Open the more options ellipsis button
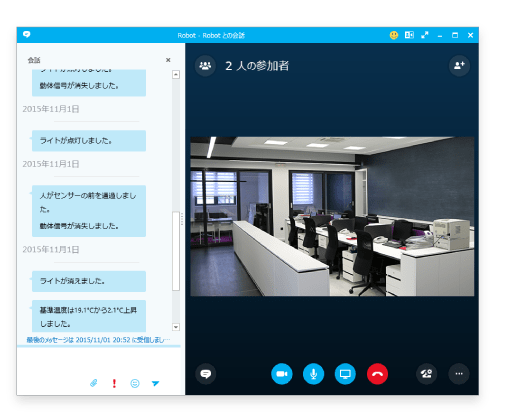Image resolution: width=507 pixels, height=416 pixels. pos(459,374)
